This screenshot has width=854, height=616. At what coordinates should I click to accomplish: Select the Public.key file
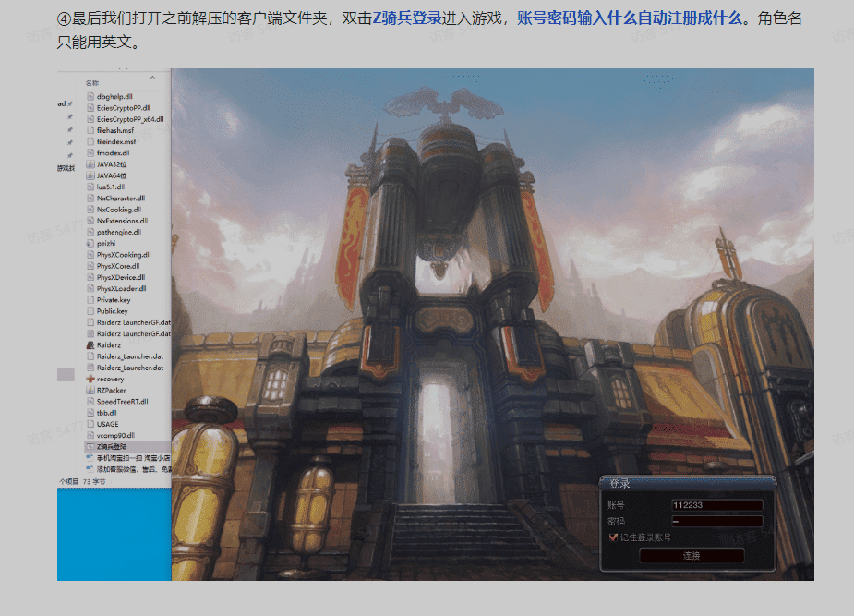(x=114, y=311)
